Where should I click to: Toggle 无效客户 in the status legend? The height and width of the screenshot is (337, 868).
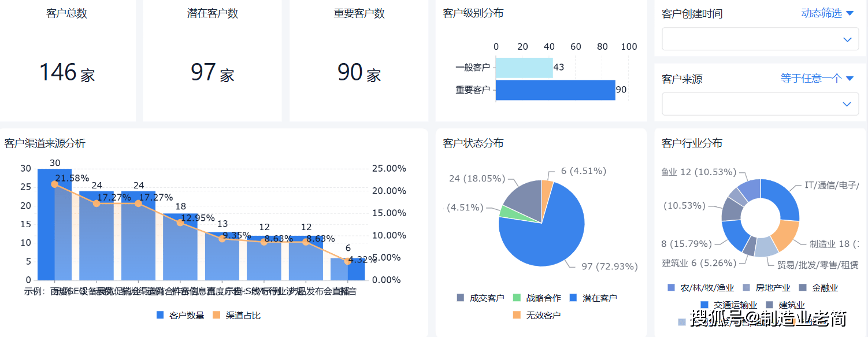point(537,315)
